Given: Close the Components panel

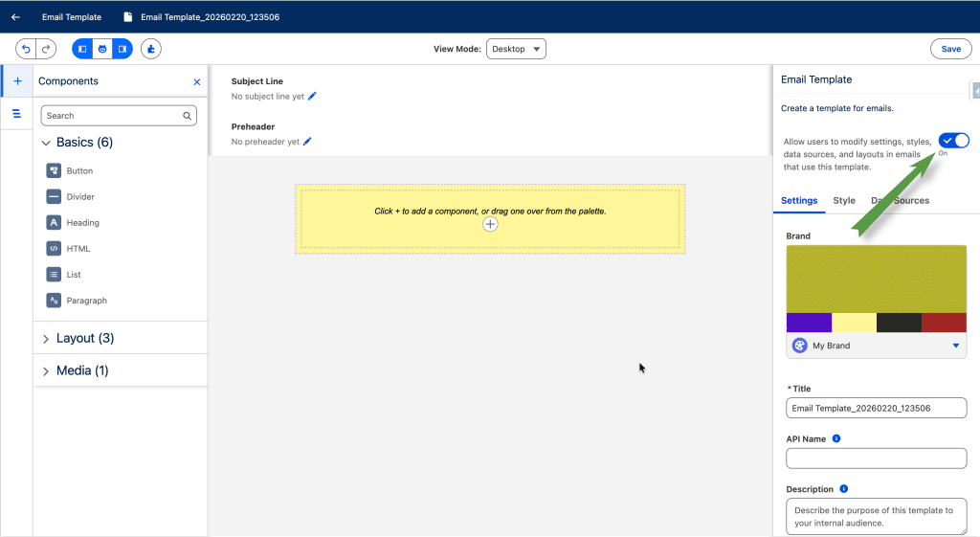Looking at the screenshot, I should [x=197, y=82].
